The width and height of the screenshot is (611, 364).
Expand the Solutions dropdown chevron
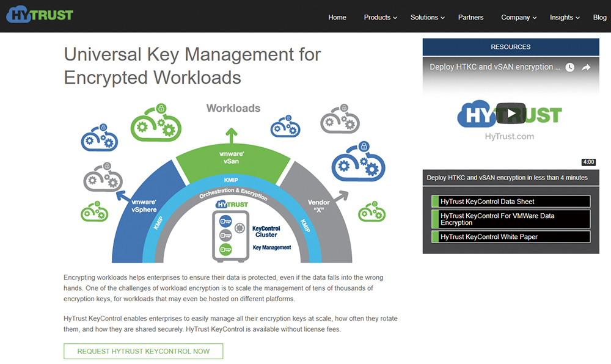(442, 18)
